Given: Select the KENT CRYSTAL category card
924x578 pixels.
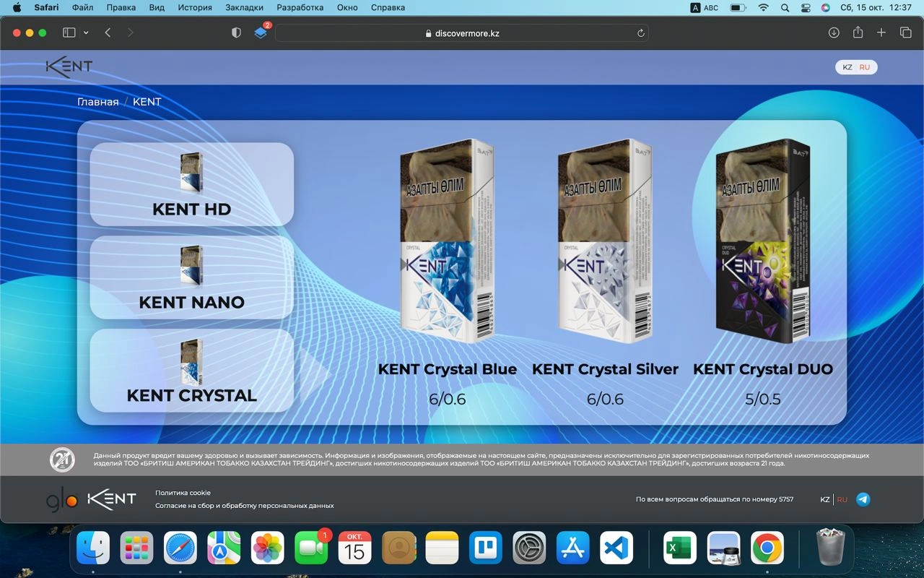Looking at the screenshot, I should [x=192, y=371].
